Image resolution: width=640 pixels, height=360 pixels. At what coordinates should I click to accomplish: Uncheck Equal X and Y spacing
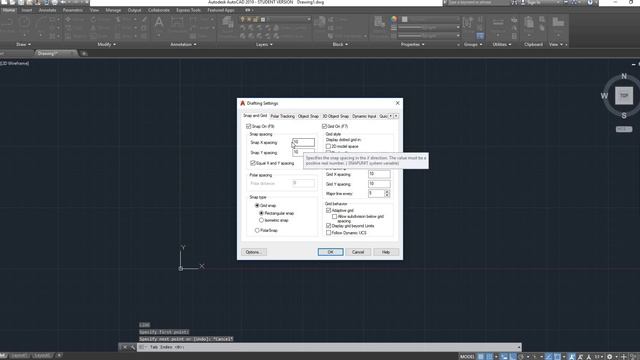(x=253, y=163)
